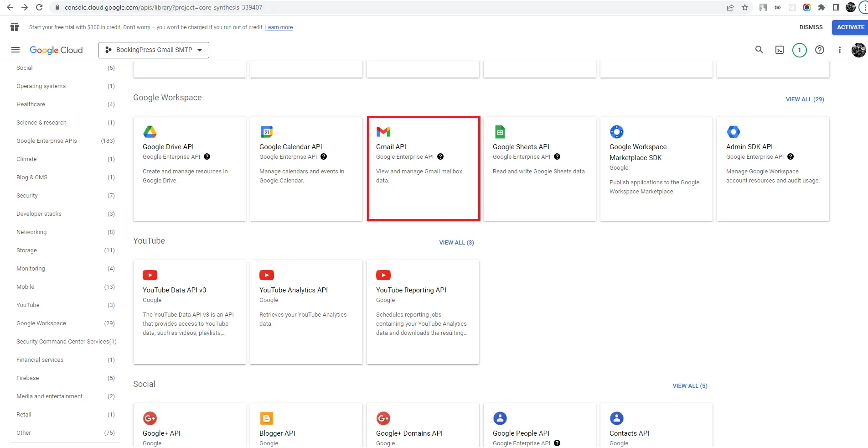This screenshot has height=448, width=868.
Task: Open the three-dot overflow menu
Action: (x=840, y=50)
